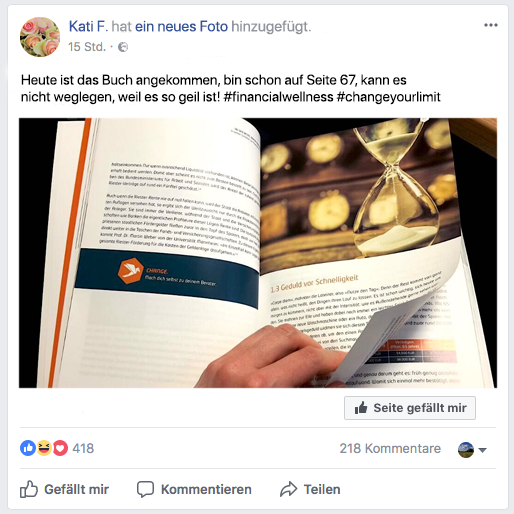The width and height of the screenshot is (514, 514).
Task: Open the 218 Kommentare link
Action: pos(390,448)
